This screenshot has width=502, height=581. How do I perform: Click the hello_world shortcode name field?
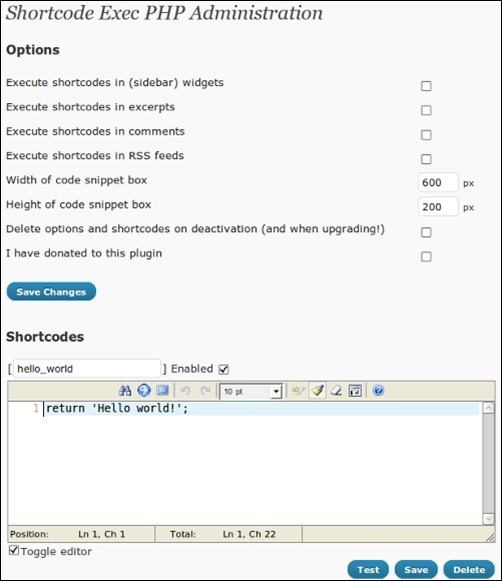(x=87, y=369)
